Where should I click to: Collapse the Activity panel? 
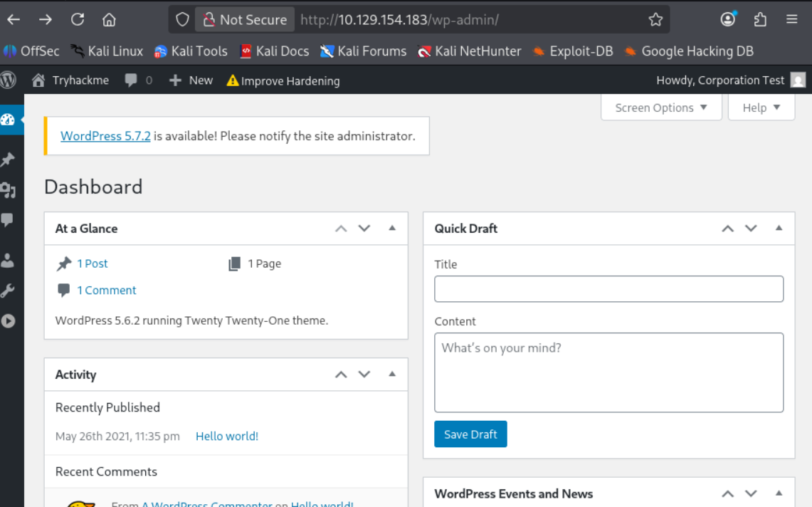(x=392, y=374)
